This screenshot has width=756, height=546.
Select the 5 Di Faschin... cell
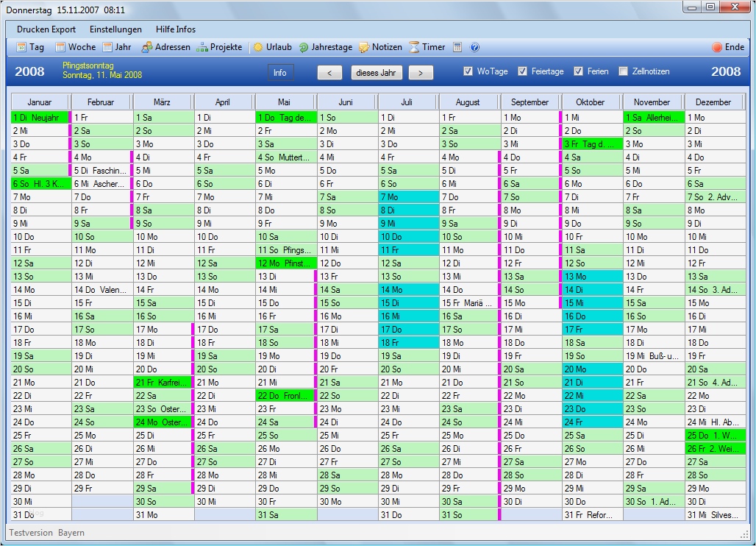(x=102, y=170)
